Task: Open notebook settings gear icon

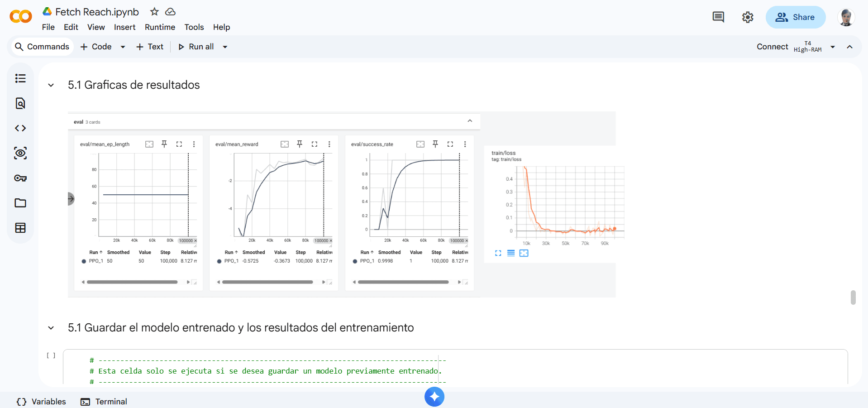Action: pyautogui.click(x=748, y=17)
